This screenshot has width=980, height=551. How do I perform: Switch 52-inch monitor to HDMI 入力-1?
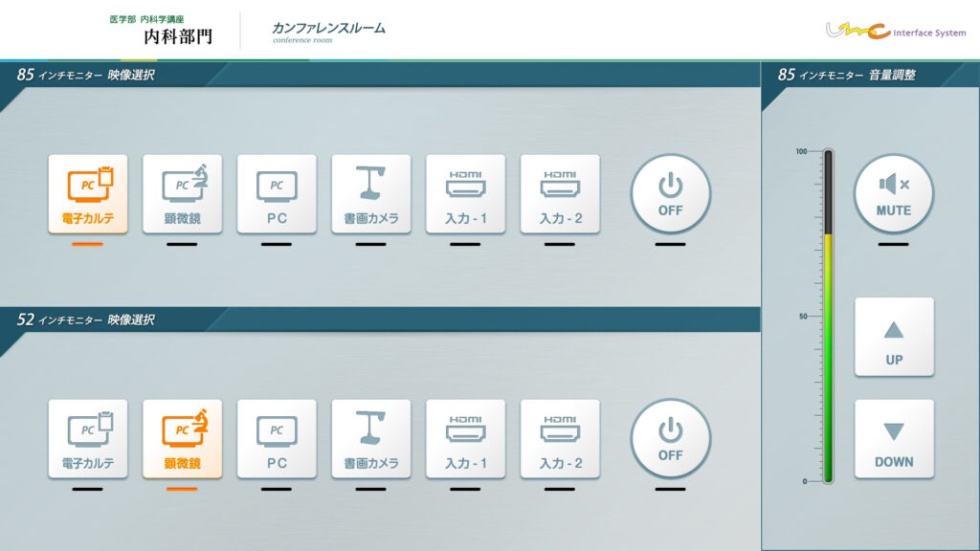[x=465, y=439]
